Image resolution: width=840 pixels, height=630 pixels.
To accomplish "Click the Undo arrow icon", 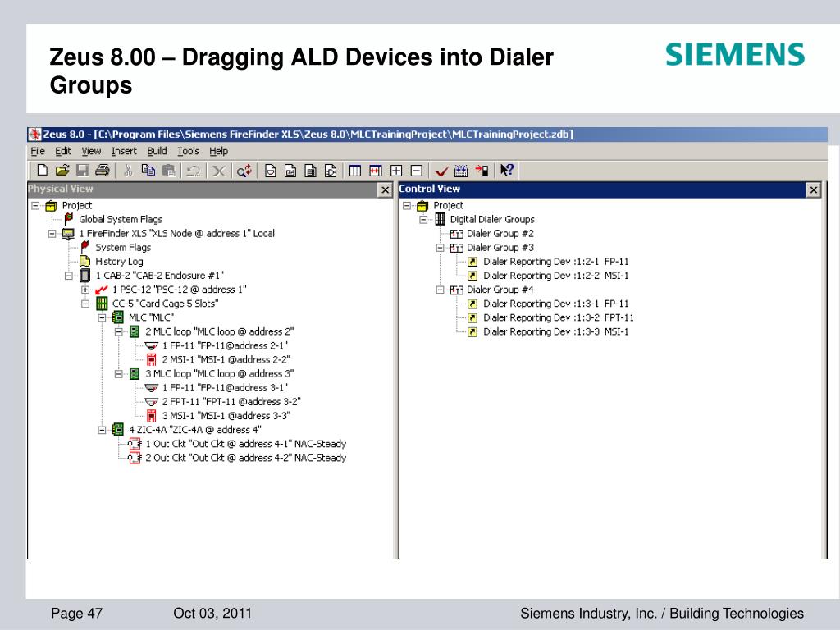I will point(194,171).
